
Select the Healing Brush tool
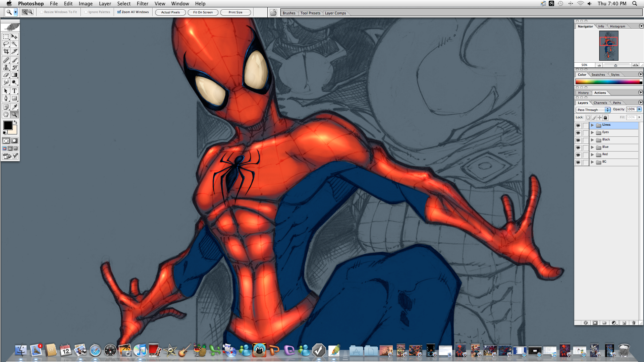coord(6,60)
